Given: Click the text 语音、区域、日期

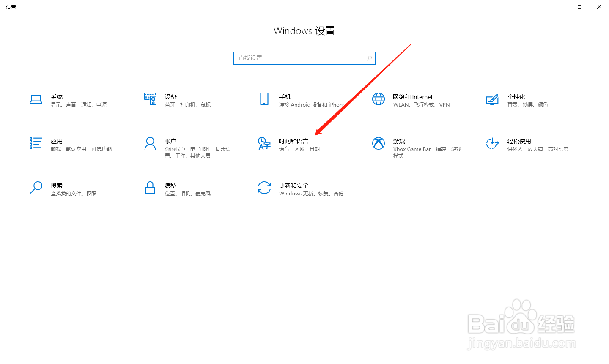Looking at the screenshot, I should tap(299, 149).
